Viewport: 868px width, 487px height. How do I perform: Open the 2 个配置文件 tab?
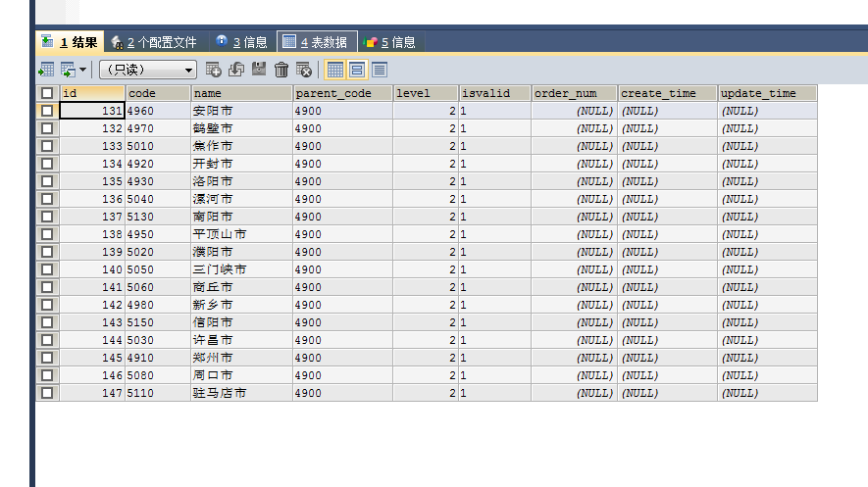154,42
